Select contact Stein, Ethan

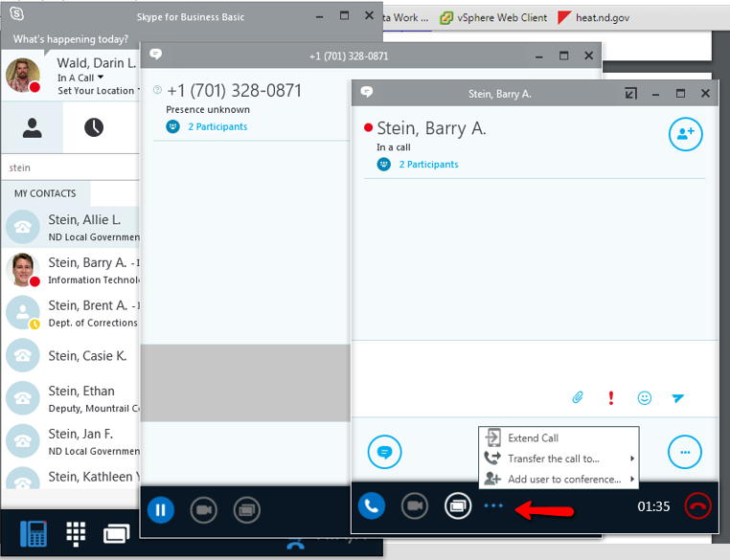pos(70,398)
